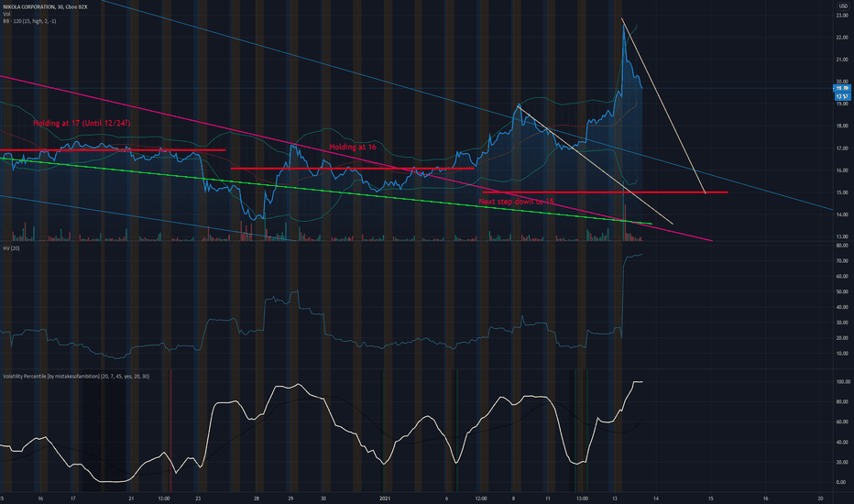This screenshot has width=854, height=504.
Task: Click the HV (20) indicator legend
Action: tap(11, 248)
